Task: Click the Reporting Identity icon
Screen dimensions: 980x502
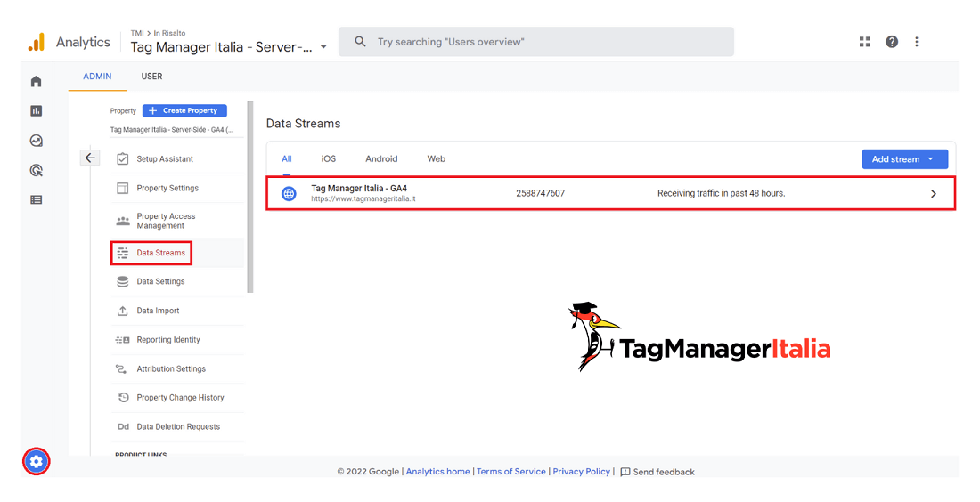Action: pyautogui.click(x=123, y=340)
